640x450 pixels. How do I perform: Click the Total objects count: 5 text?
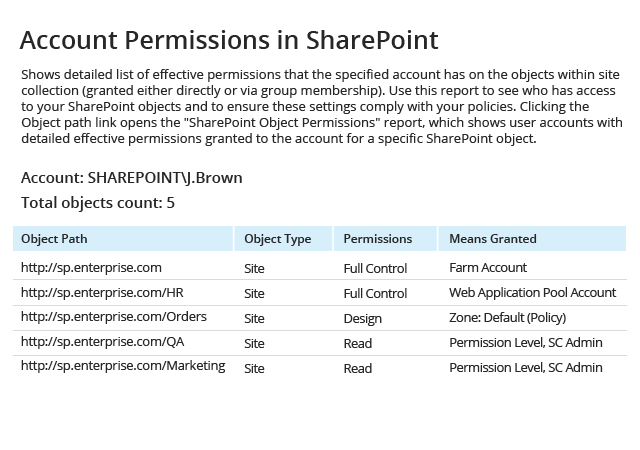click(98, 203)
